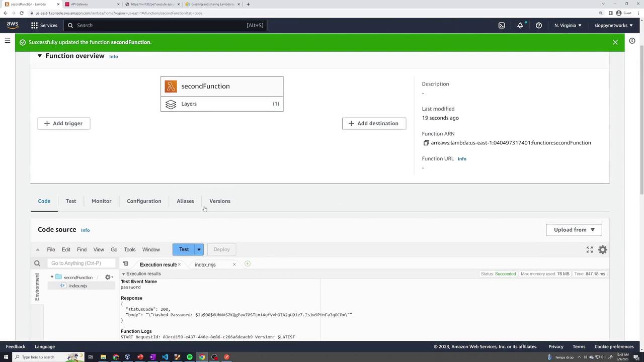Image resolution: width=644 pixels, height=362 pixels.
Task: Click the Add destination button
Action: 374,123
